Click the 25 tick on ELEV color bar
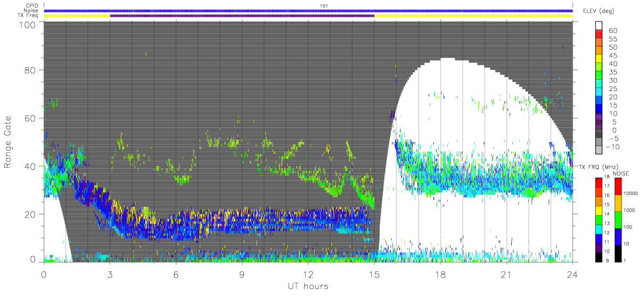Image resolution: width=644 pixels, height=297 pixels. (612, 90)
